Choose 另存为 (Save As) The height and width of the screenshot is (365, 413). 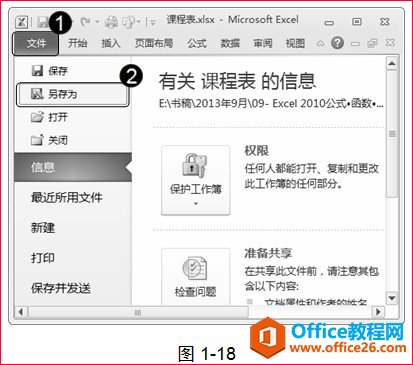72,94
